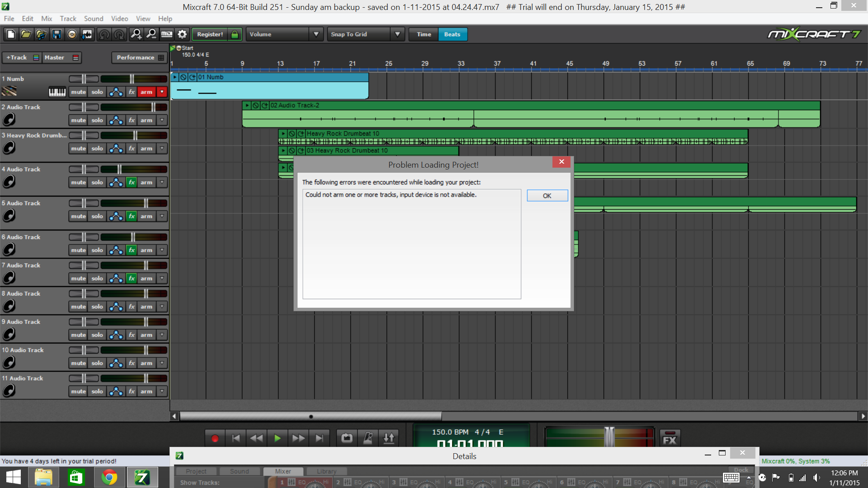Open a project via the folder icon
868x488 pixels.
pos(26,34)
